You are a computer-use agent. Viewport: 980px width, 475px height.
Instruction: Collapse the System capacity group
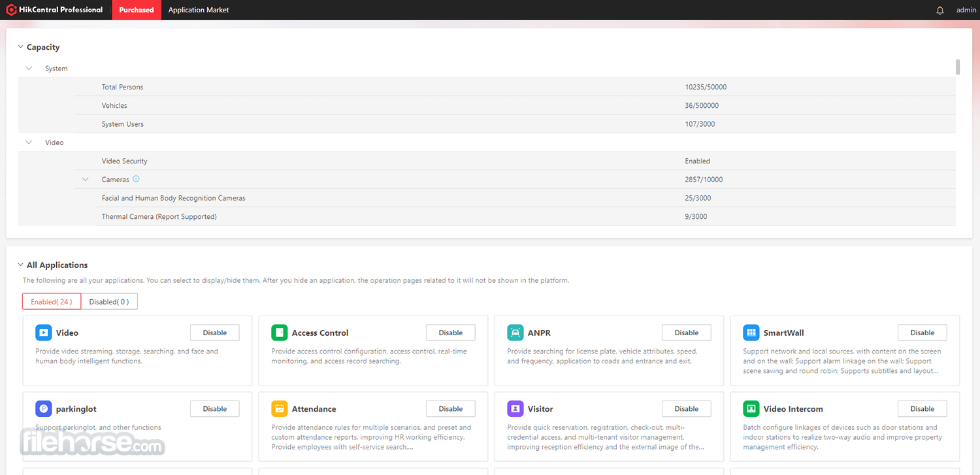point(29,68)
